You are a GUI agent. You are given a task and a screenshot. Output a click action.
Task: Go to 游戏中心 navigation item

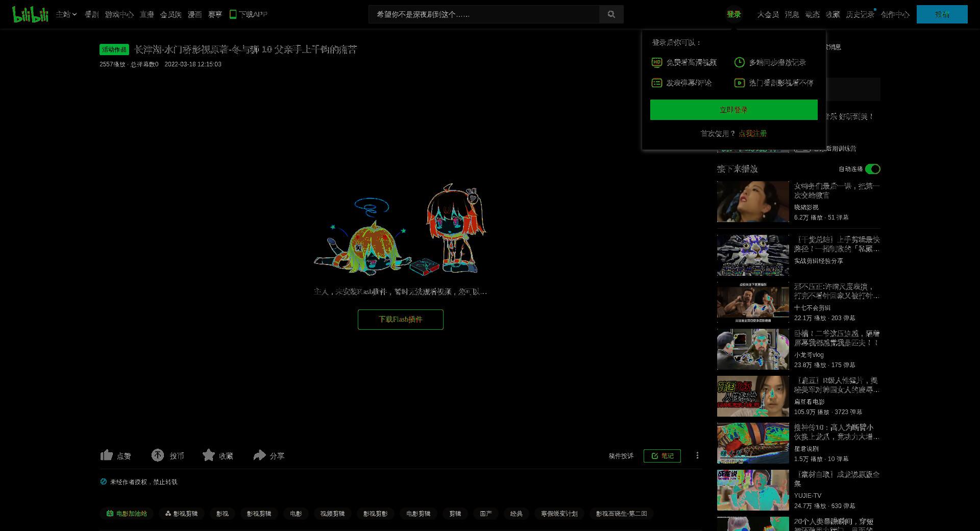pyautogui.click(x=119, y=14)
